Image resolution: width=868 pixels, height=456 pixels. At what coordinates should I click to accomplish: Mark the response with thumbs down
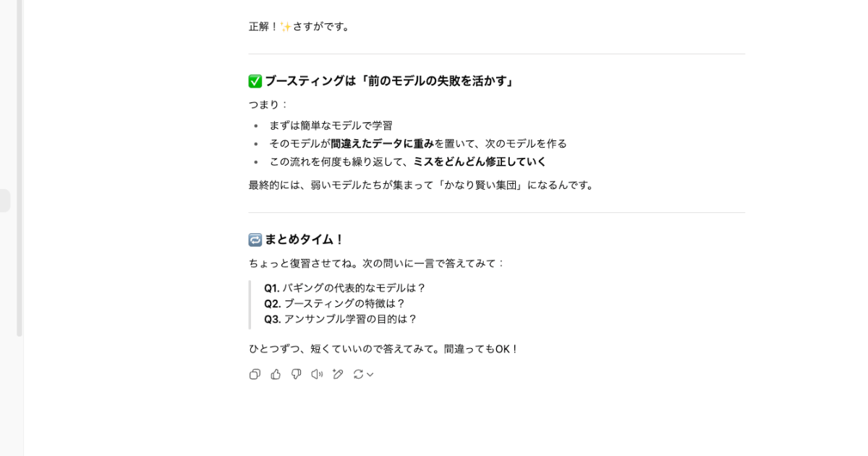[296, 374]
